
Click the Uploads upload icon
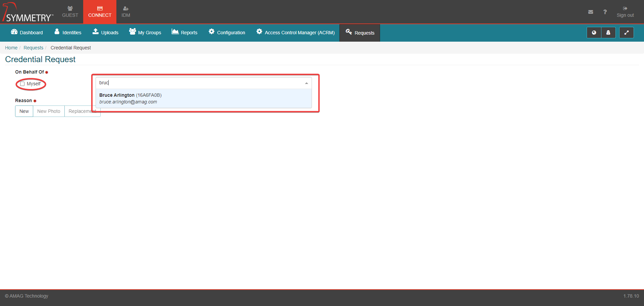click(x=96, y=31)
